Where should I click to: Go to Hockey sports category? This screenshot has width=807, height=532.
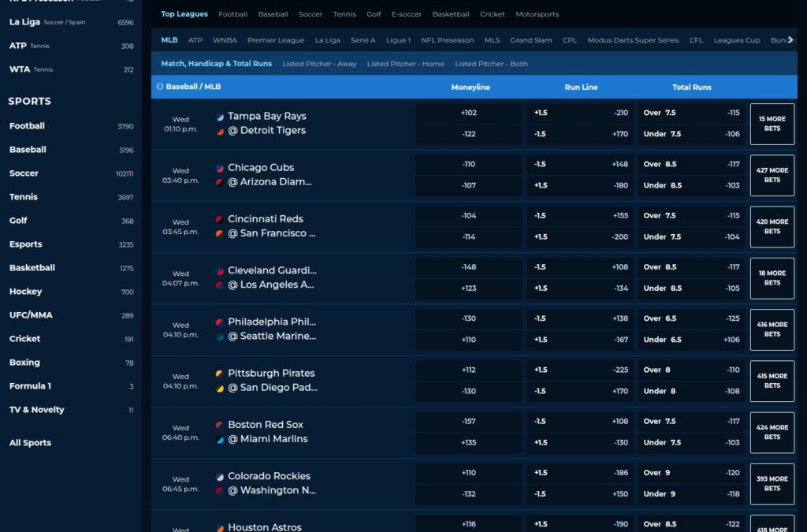click(x=71, y=292)
